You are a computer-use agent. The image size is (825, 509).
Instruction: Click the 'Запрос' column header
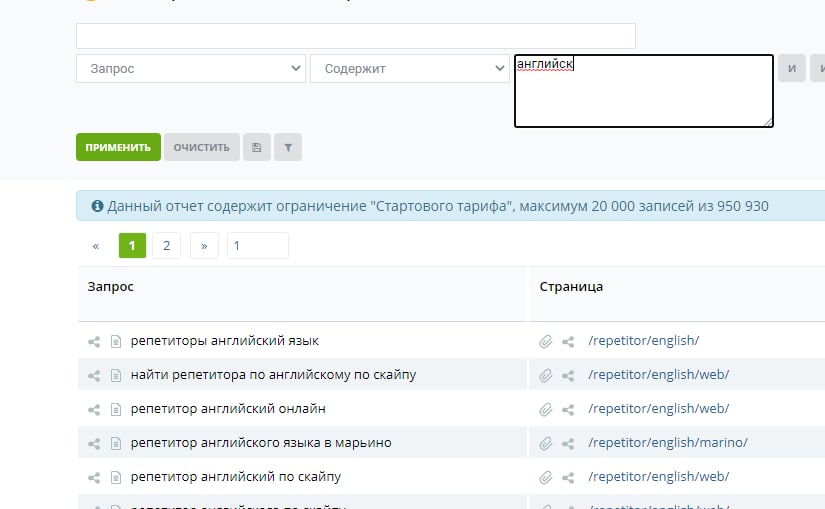coord(110,286)
